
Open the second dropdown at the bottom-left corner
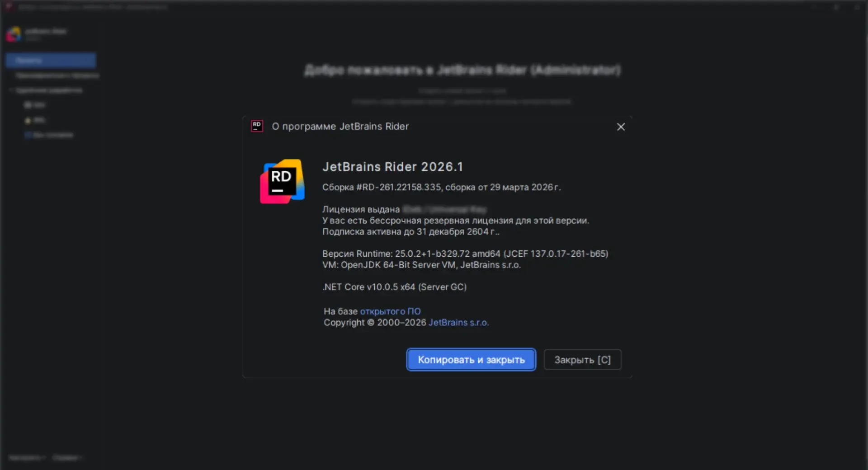pos(67,458)
